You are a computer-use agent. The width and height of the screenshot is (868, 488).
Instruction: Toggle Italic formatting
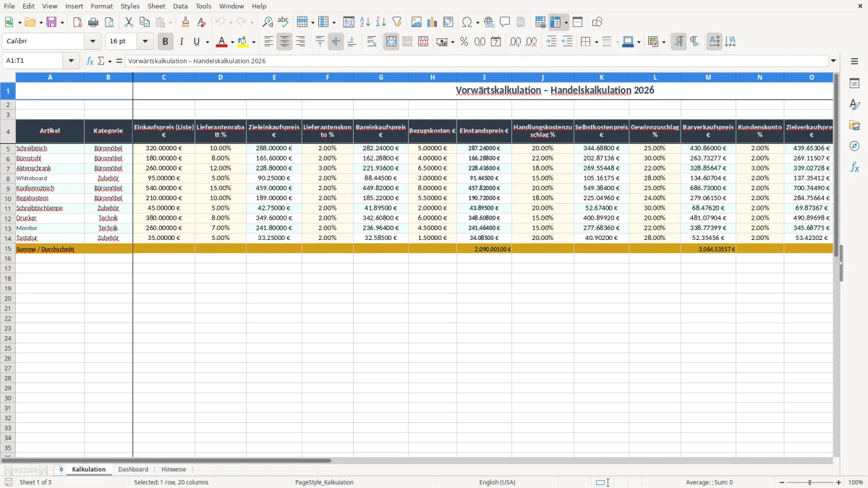(x=182, y=42)
